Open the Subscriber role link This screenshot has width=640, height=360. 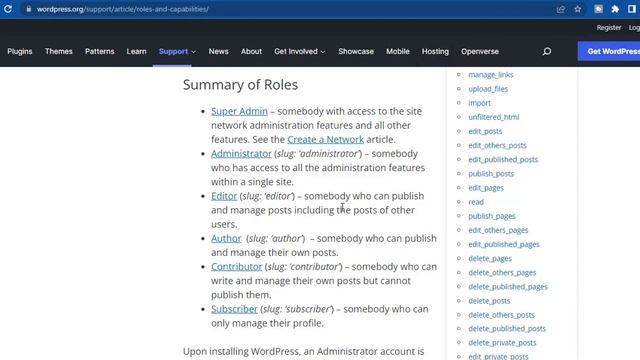point(234,309)
